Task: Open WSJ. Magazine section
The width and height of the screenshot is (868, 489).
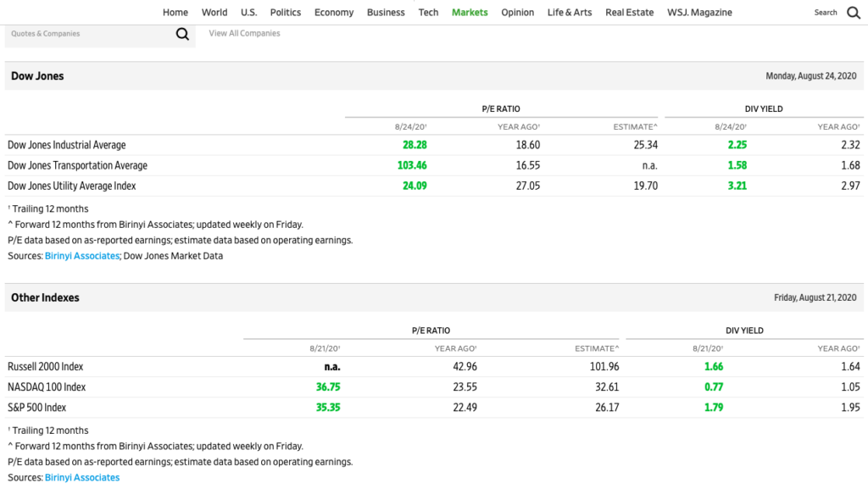Action: tap(699, 12)
